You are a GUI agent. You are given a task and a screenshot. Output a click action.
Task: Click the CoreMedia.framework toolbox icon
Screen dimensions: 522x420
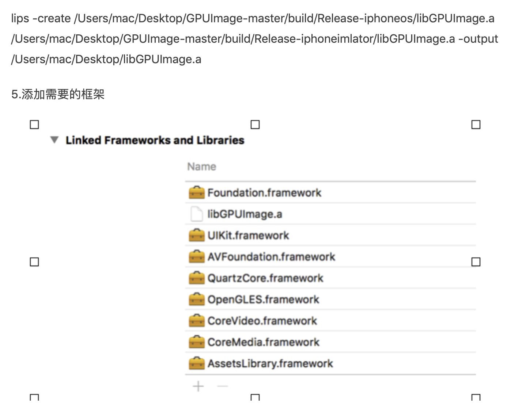[196, 342]
